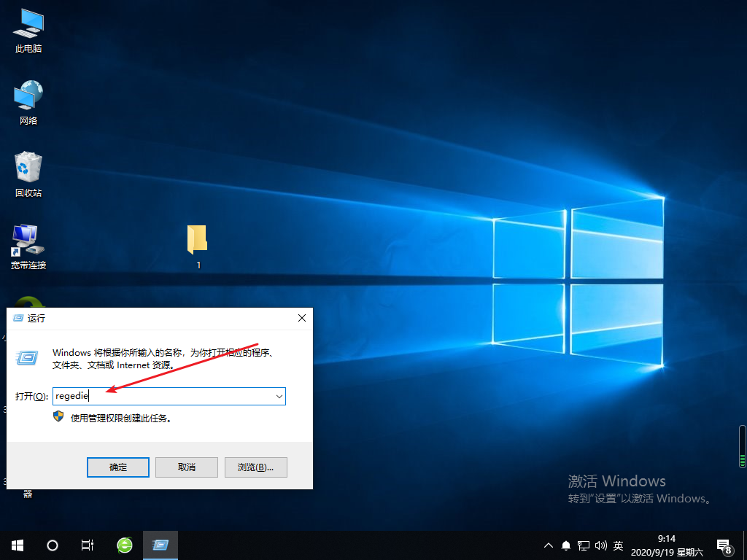Viewport: 747px width, 560px height.
Task: Click the 确定 (OK) button
Action: pyautogui.click(x=117, y=467)
